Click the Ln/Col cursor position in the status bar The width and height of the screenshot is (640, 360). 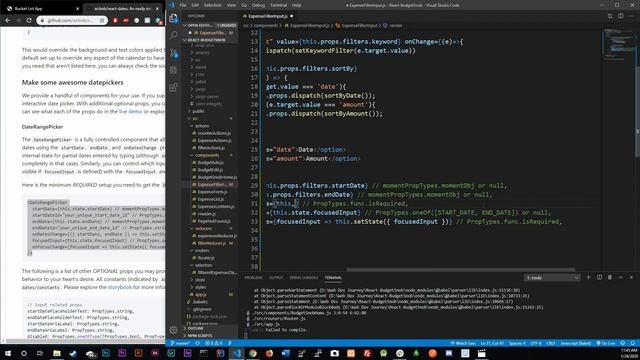coord(492,343)
